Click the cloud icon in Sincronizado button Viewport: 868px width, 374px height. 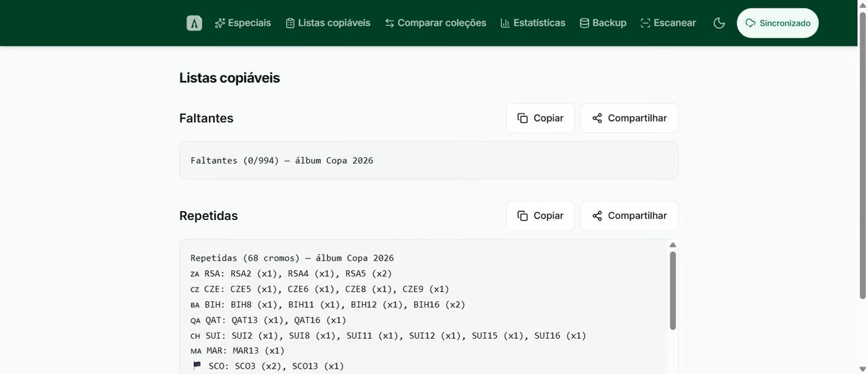tap(751, 23)
